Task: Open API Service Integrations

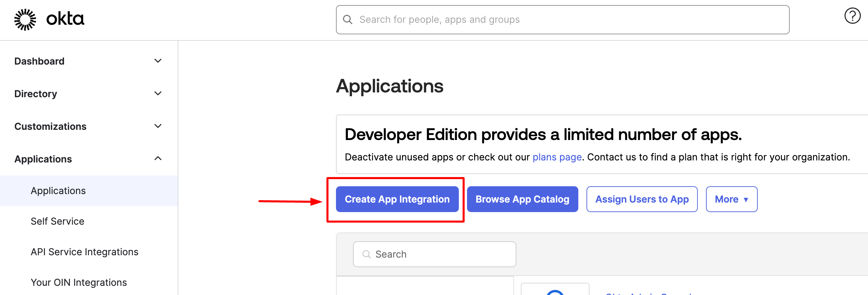Action: coord(89,252)
